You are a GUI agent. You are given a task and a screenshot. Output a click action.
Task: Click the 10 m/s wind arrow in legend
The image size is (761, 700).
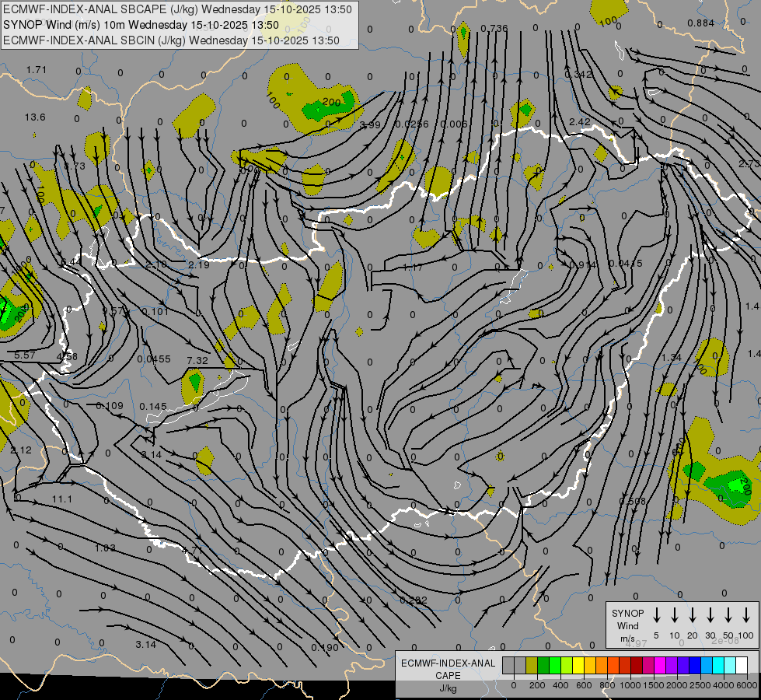coord(675,615)
